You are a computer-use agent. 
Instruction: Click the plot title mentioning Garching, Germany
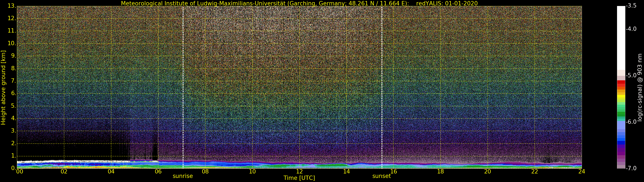299,3
